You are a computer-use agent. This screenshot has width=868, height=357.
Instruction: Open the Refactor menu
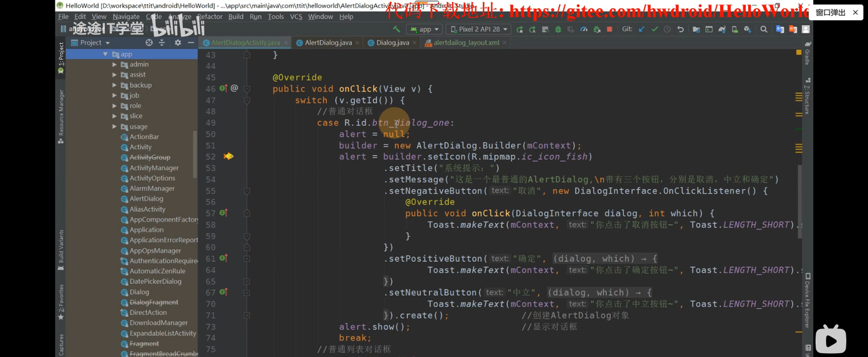210,16
